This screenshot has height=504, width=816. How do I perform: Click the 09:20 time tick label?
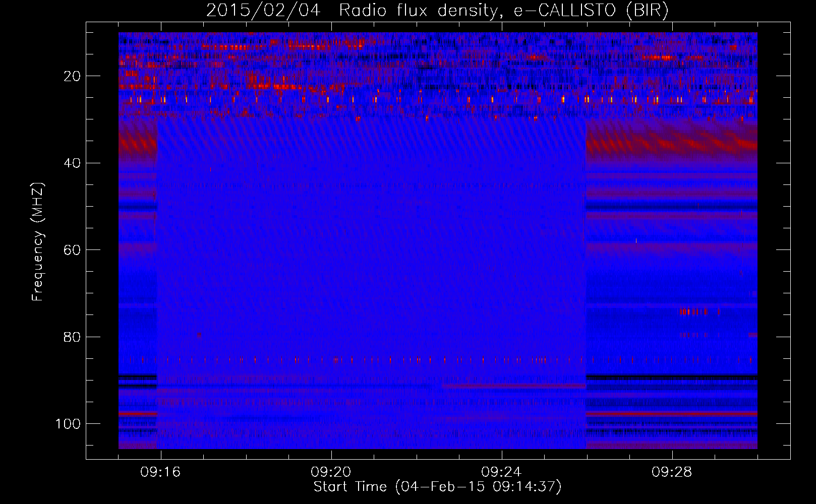click(331, 472)
